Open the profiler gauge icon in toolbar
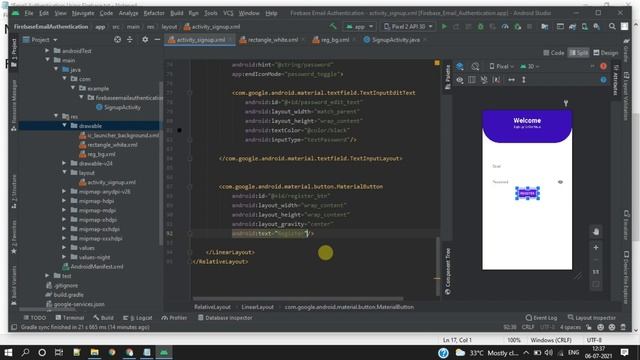Image resolution: width=640 pixels, height=360 pixels. (505, 27)
